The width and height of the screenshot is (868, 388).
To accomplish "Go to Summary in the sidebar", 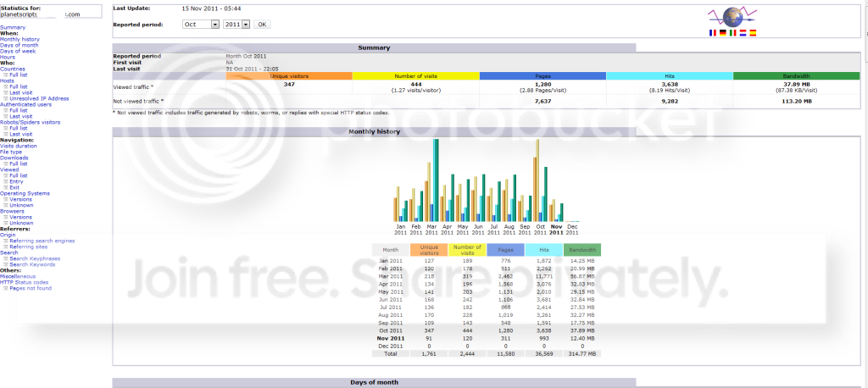I will (x=13, y=27).
